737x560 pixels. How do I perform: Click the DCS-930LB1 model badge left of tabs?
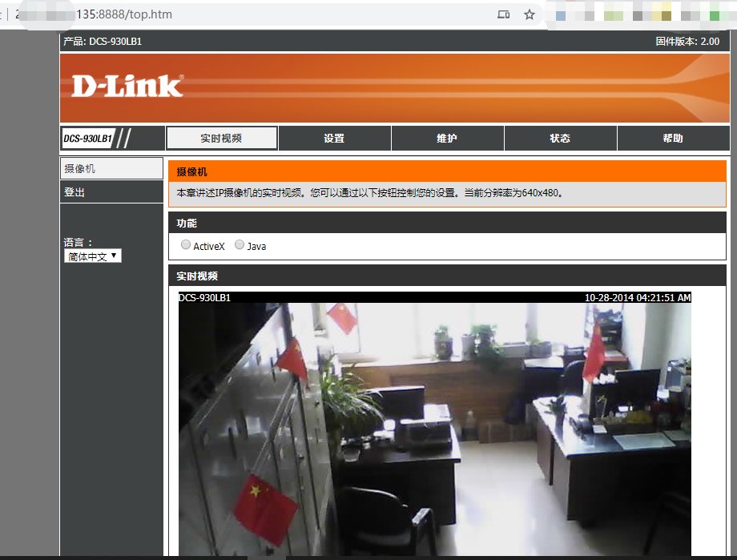(x=88, y=139)
